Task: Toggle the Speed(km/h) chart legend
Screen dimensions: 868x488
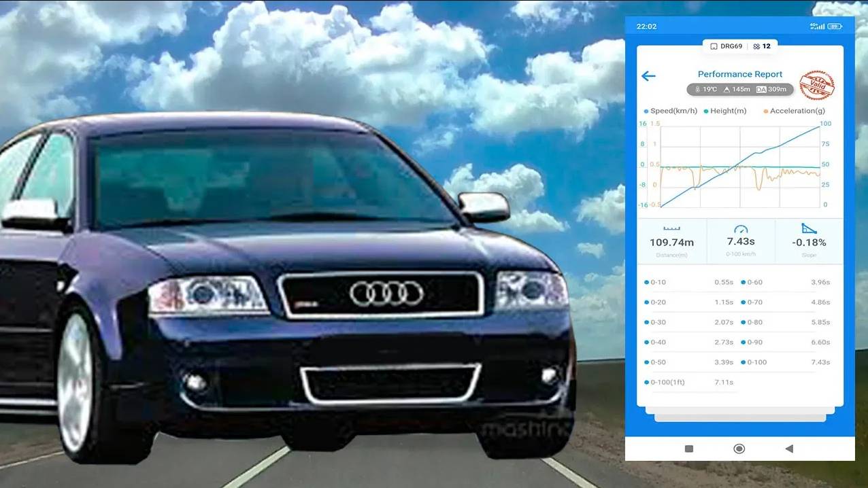Action: [x=670, y=111]
